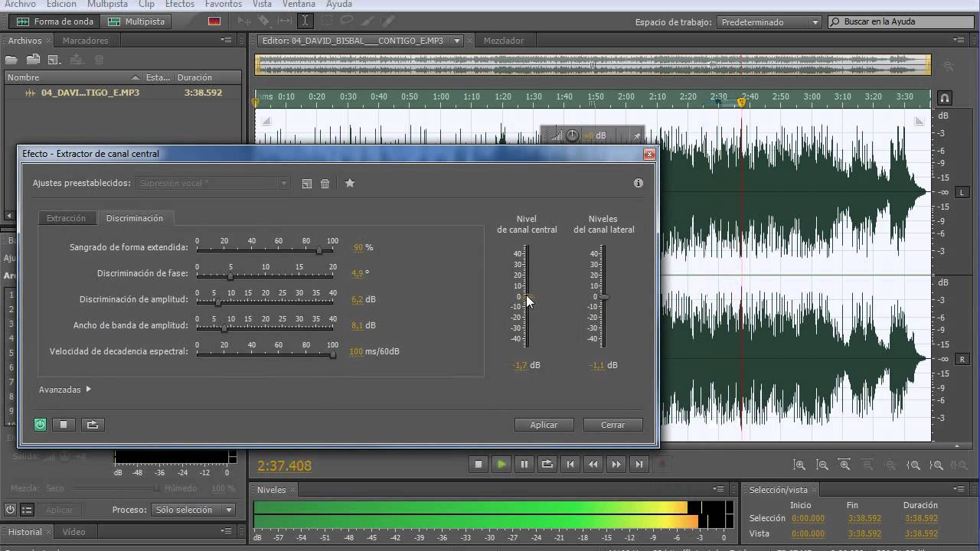The image size is (980, 551).
Task: Open Espacio de trabajo dropdown
Action: tap(769, 22)
